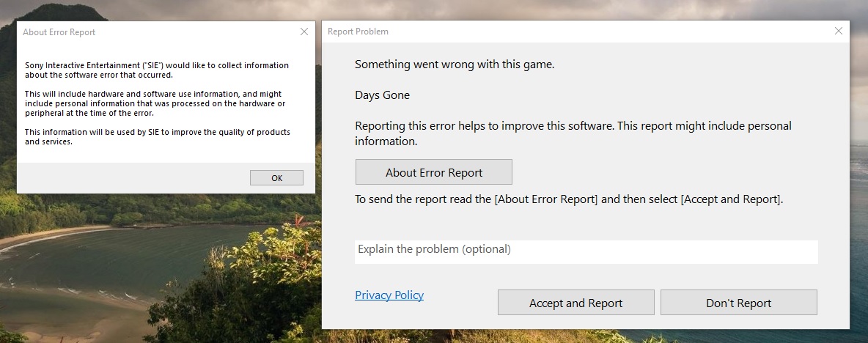Click OK in About Error Report dialog
The height and width of the screenshot is (343, 868).
(x=276, y=177)
